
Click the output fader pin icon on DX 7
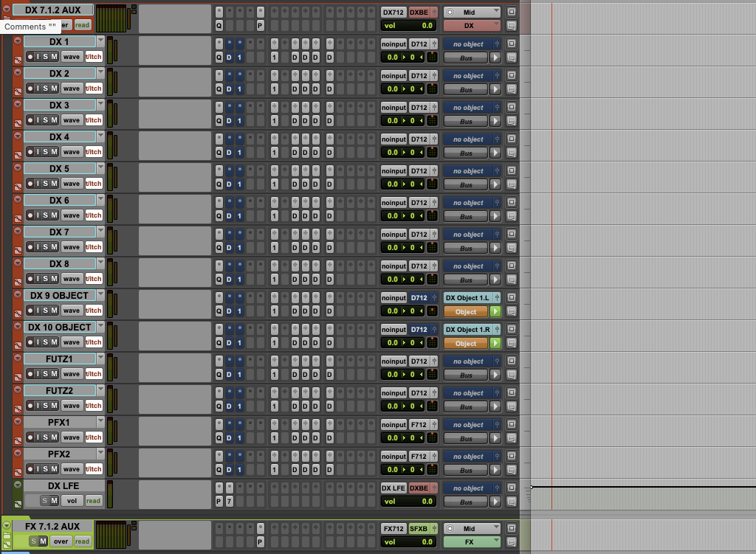pyautogui.click(x=434, y=234)
